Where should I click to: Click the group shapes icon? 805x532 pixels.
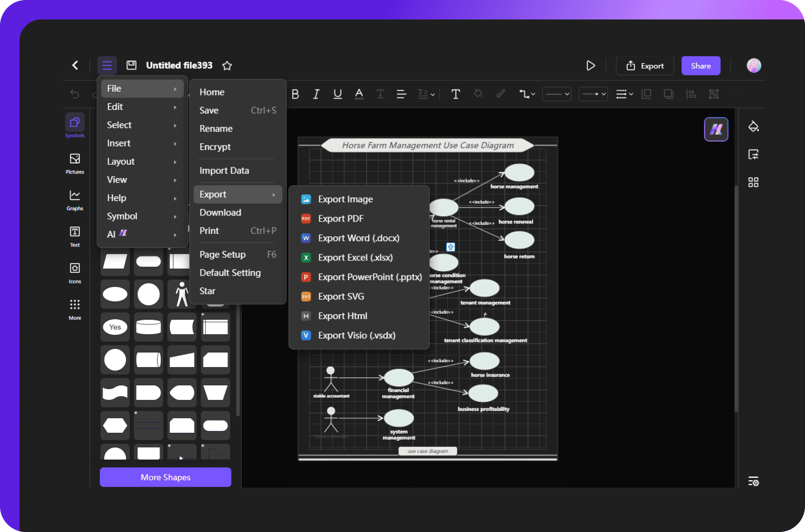(714, 94)
